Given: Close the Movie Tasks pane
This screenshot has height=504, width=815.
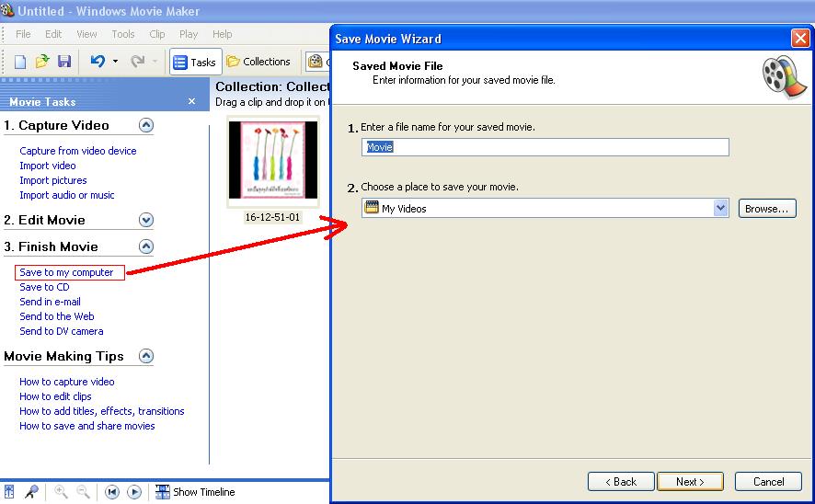Looking at the screenshot, I should [x=192, y=101].
